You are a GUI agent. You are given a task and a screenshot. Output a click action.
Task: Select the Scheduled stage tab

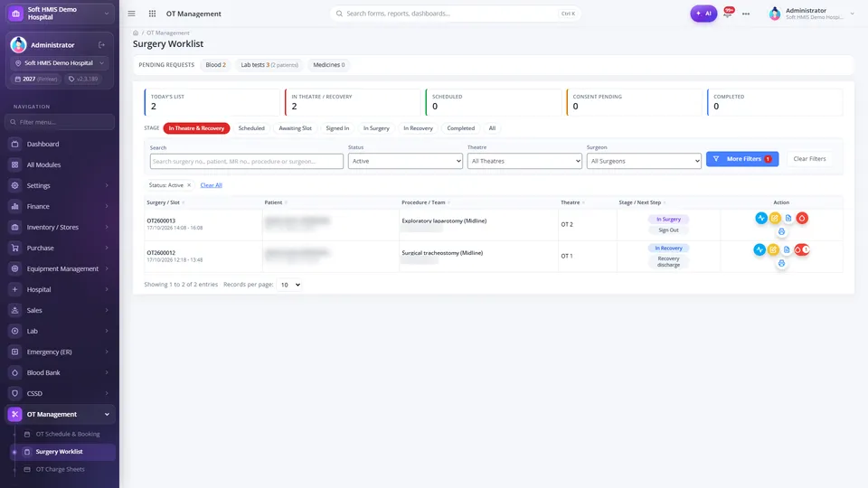(251, 128)
